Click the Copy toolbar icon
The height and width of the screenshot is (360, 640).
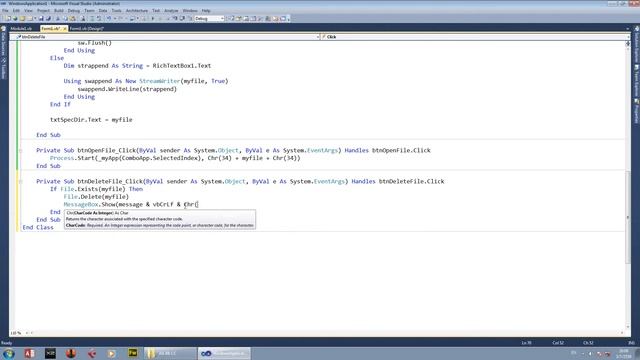pyautogui.click(x=65, y=18)
